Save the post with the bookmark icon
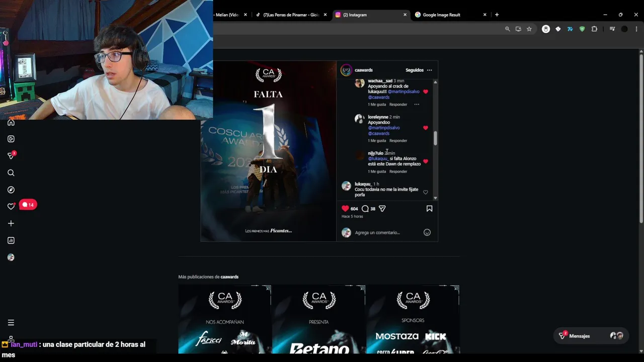This screenshot has height=362, width=644. [429, 209]
